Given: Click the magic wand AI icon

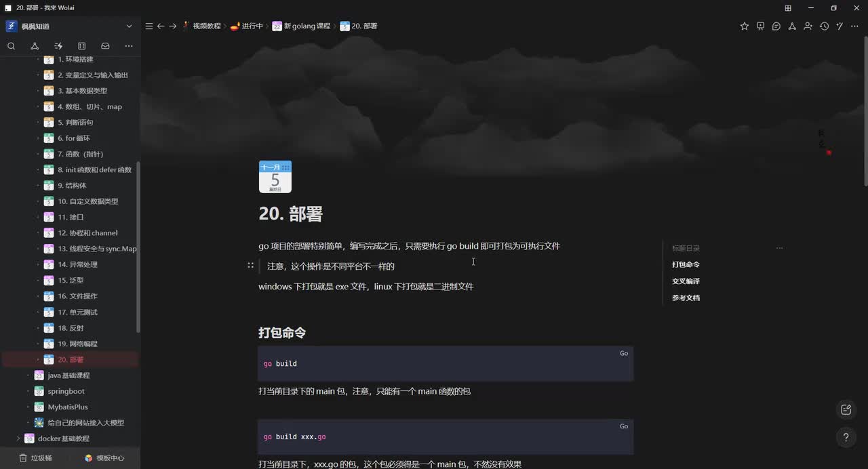Looking at the screenshot, I should click(x=840, y=26).
